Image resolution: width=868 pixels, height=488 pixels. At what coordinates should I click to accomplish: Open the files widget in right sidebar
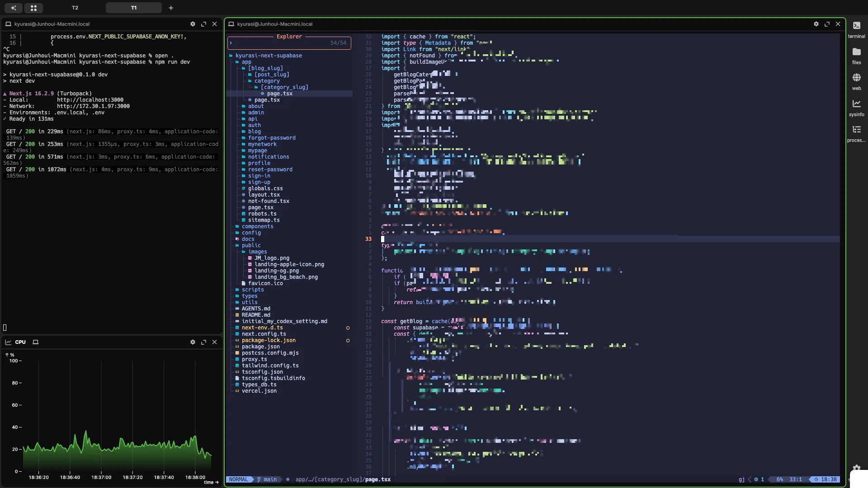[856, 56]
